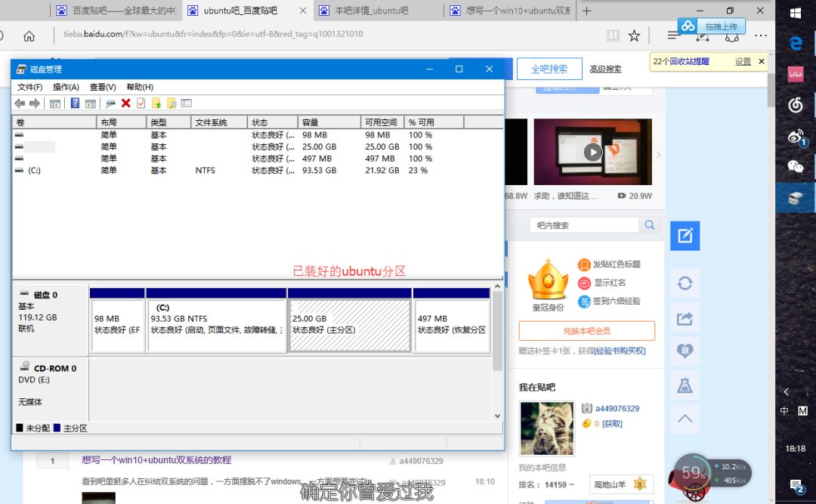
Task: Click the folder with magnifier toolbar icon
Action: pyautogui.click(x=172, y=104)
